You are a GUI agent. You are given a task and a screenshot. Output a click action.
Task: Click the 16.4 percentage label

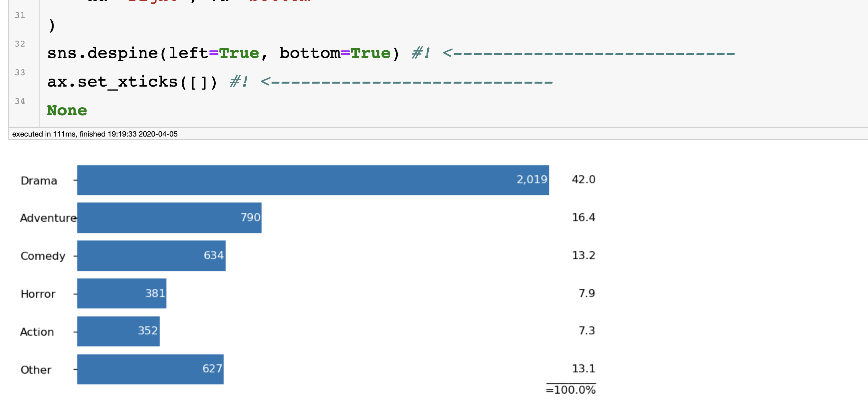[584, 217]
